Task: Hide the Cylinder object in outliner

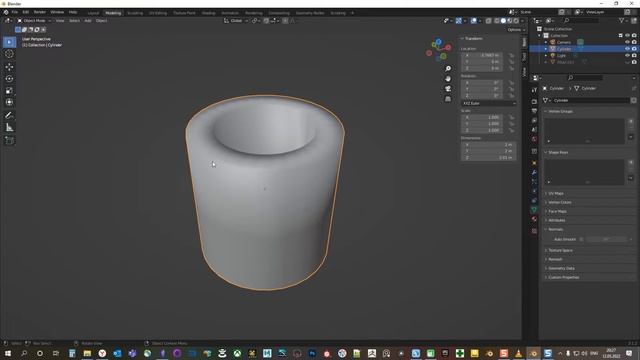Action: pos(627,49)
